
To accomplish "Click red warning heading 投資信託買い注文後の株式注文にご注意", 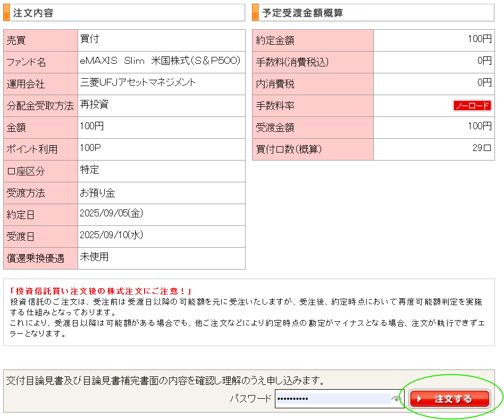I will click(101, 291).
